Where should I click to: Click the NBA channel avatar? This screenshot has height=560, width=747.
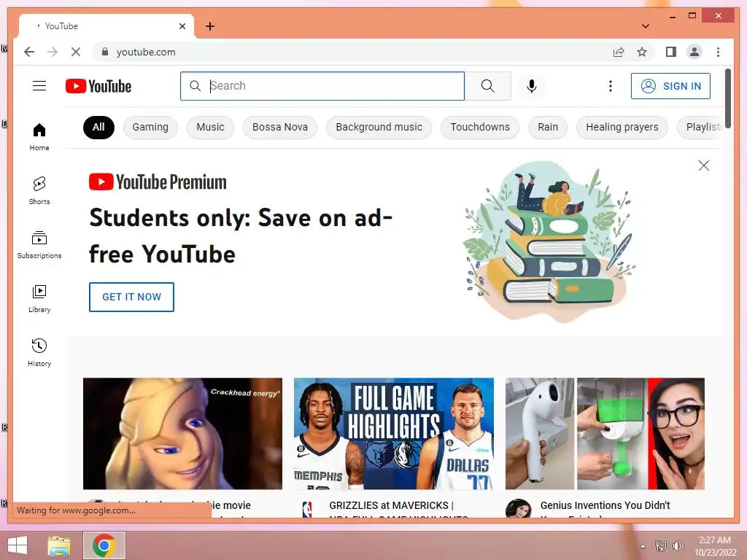(307, 508)
